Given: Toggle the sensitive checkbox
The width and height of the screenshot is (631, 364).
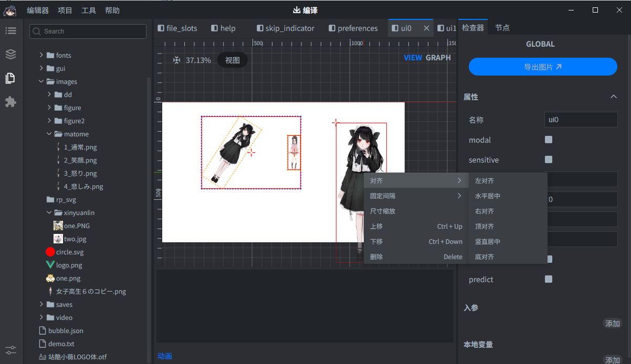Looking at the screenshot, I should [549, 159].
